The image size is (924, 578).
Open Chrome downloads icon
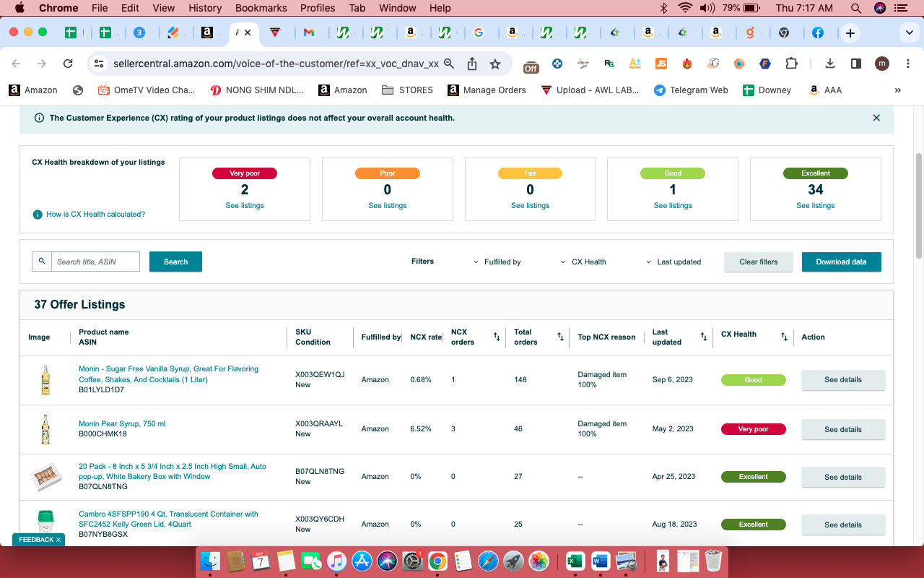[830, 64]
